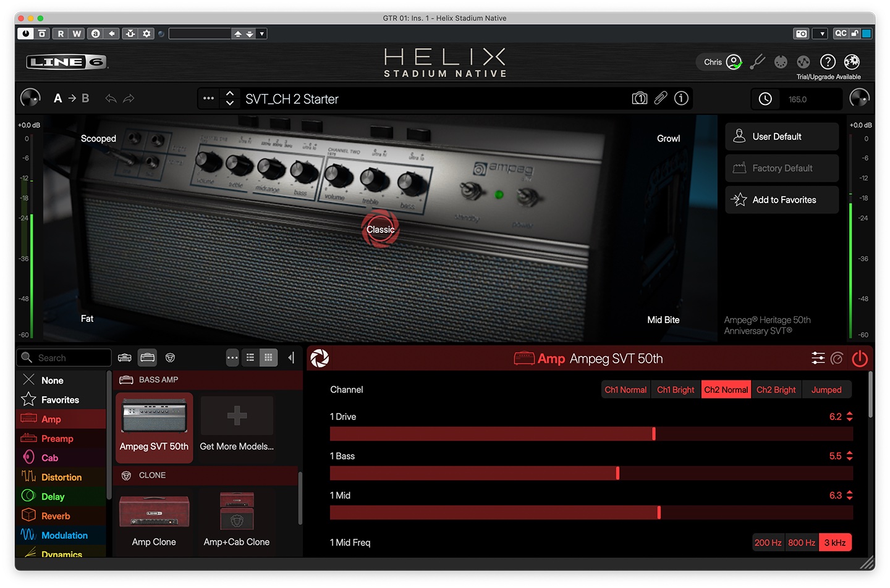Toggle the host quick controls lock icon
Screen dimensions: 890x588
(855, 33)
